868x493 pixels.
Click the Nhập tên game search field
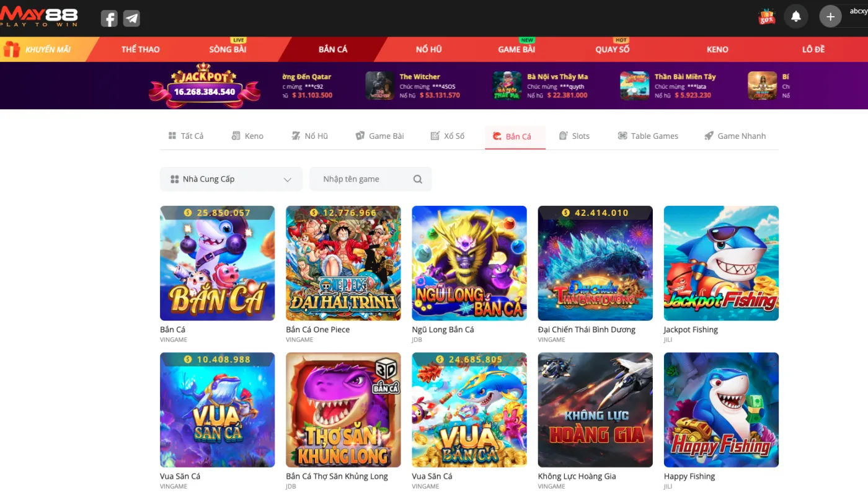(x=371, y=179)
